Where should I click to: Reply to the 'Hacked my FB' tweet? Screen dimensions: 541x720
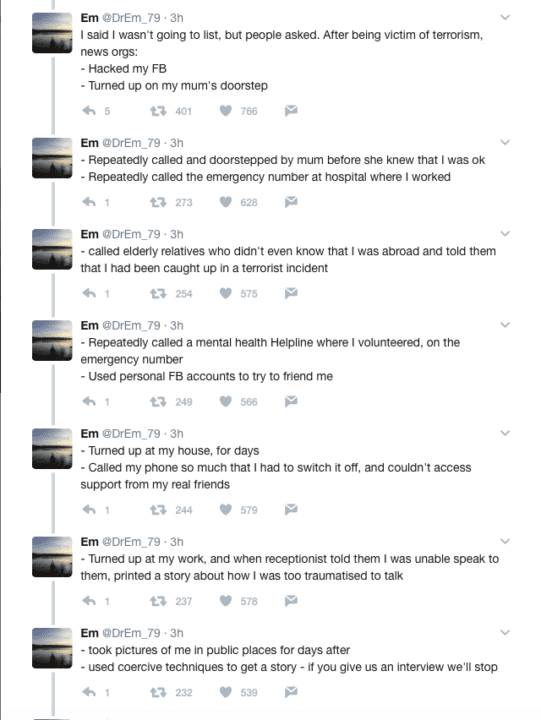(89, 111)
